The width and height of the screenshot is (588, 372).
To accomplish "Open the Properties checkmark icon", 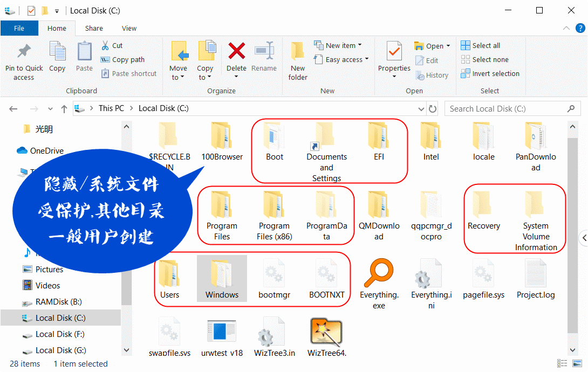I will point(394,51).
